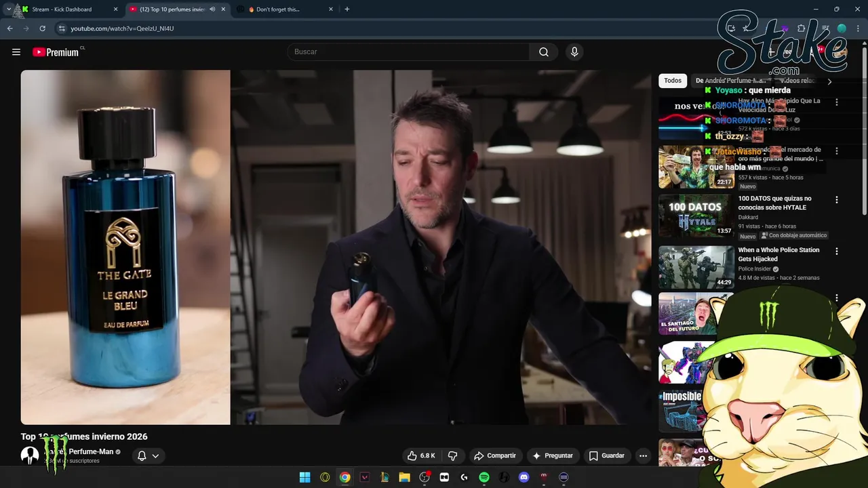This screenshot has width=868, height=488.
Task: Click the Con doblaje automático badge
Action: point(794,236)
